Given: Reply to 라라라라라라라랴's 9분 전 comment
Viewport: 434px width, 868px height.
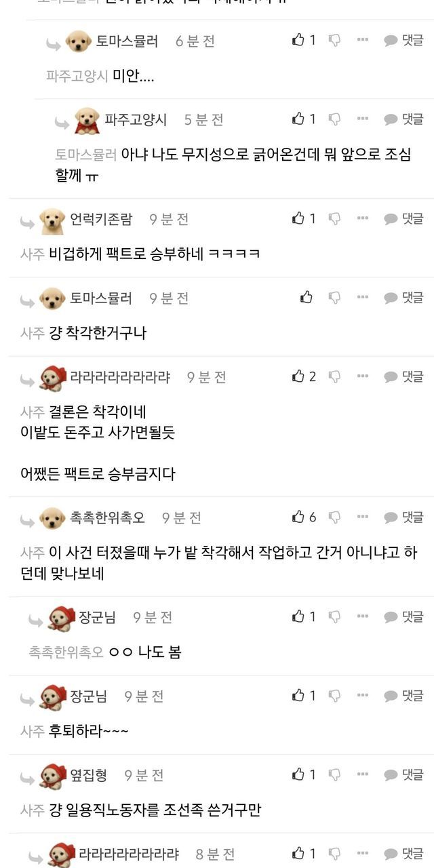Looking at the screenshot, I should [404, 376].
